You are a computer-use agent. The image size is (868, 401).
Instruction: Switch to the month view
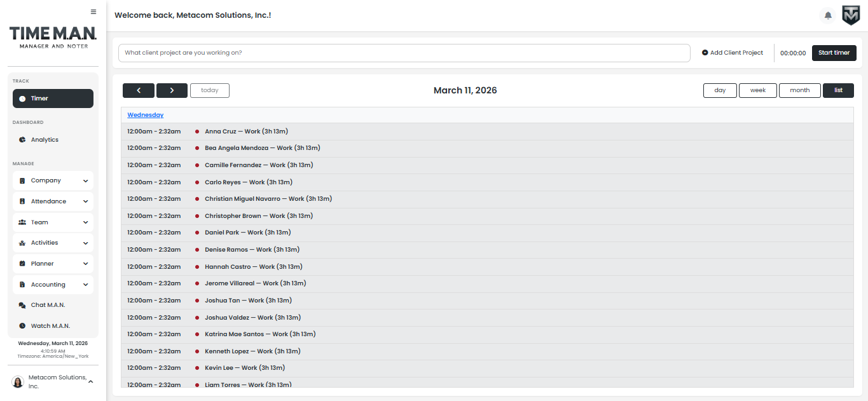(799, 90)
